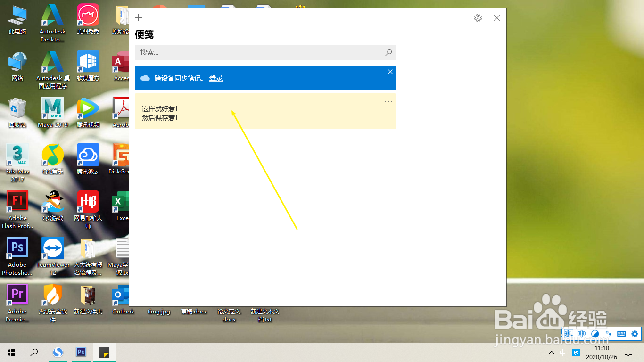This screenshot has height=362, width=644.
Task: Click 登录 to sign in for syncing
Action: pyautogui.click(x=215, y=78)
